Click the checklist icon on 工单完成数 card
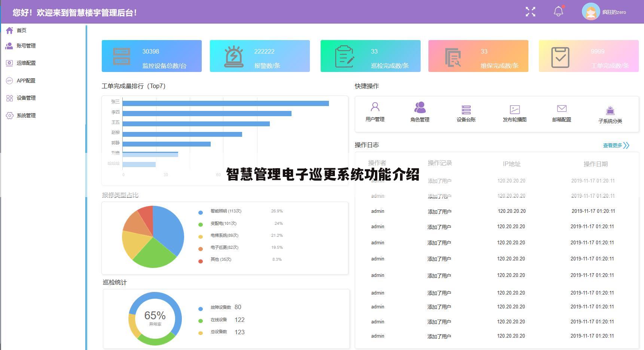 pyautogui.click(x=560, y=57)
